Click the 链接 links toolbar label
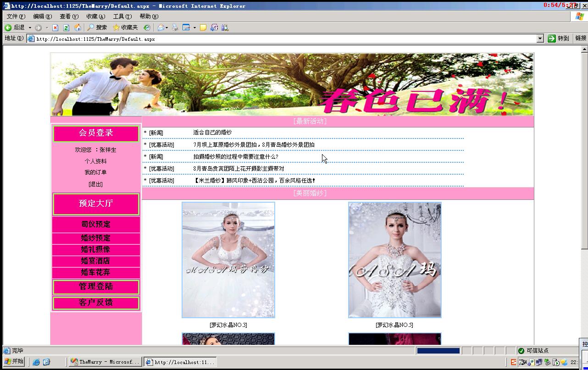 pos(581,38)
